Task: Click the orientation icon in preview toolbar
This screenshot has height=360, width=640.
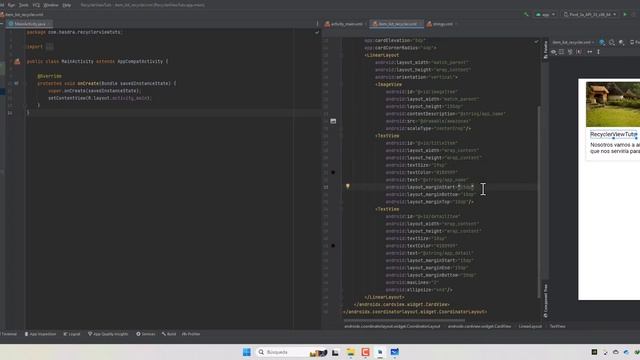Action: (612, 42)
